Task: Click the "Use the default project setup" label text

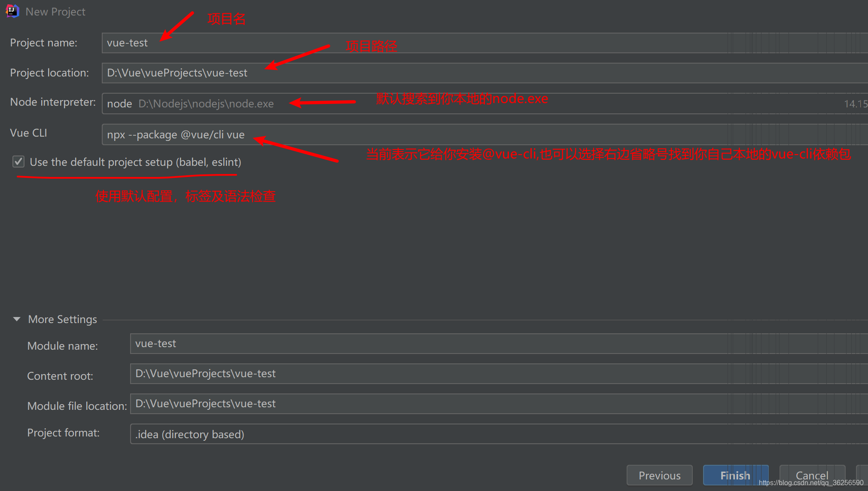Action: tap(135, 162)
